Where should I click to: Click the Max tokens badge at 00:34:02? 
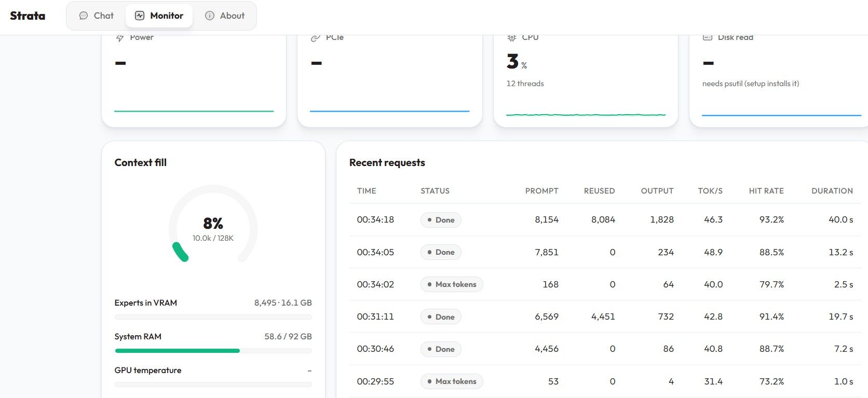(452, 284)
